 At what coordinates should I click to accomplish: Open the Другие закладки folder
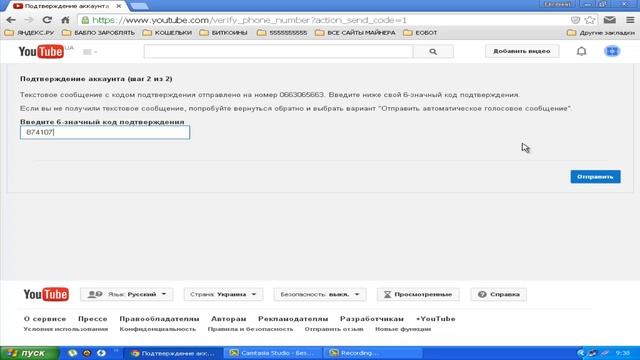point(601,33)
